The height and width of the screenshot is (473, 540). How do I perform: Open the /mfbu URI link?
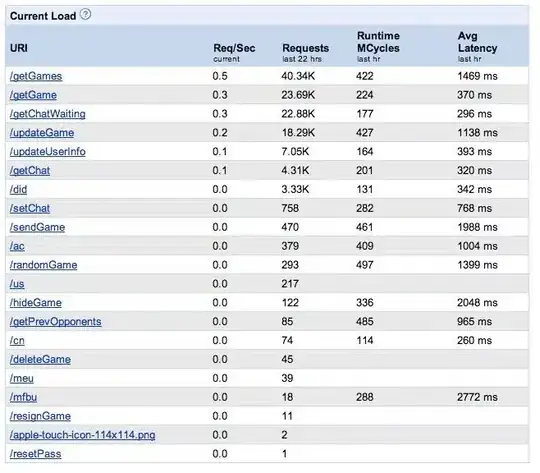(x=23, y=397)
